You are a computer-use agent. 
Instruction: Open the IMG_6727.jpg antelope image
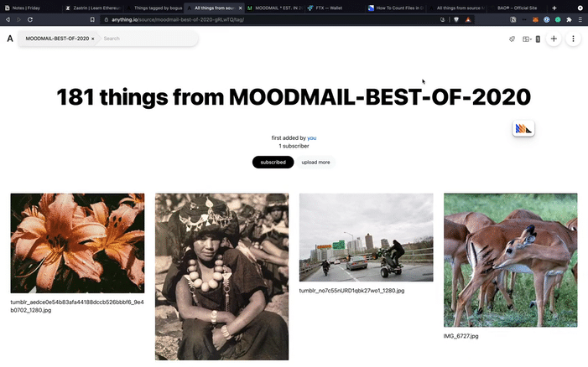point(510,260)
